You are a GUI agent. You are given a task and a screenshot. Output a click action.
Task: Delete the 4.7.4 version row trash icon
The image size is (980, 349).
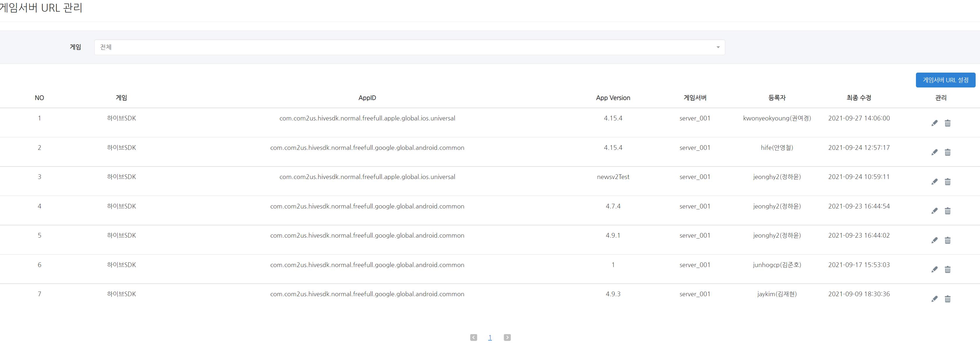coord(948,211)
